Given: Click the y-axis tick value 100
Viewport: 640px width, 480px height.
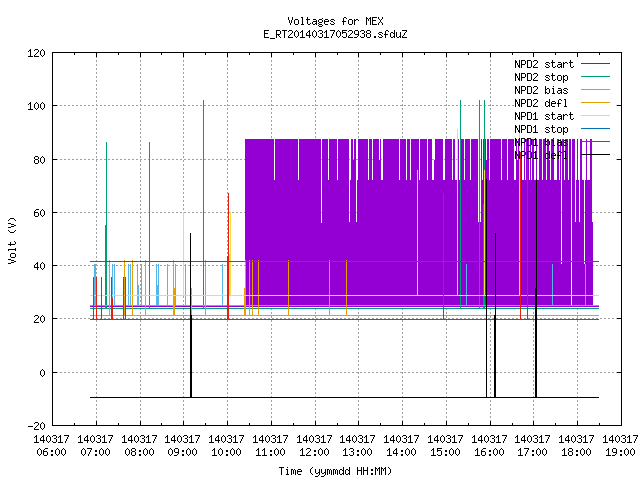Looking at the screenshot, I should [x=36, y=106].
